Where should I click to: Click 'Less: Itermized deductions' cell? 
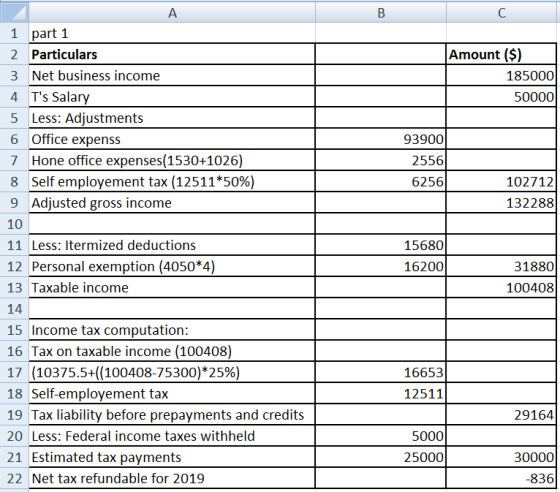coord(172,245)
